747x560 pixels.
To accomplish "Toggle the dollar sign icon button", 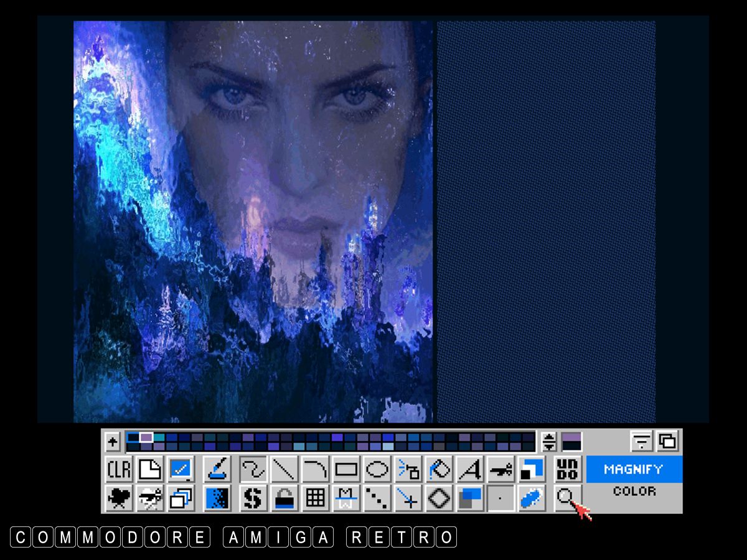I will point(254,498).
